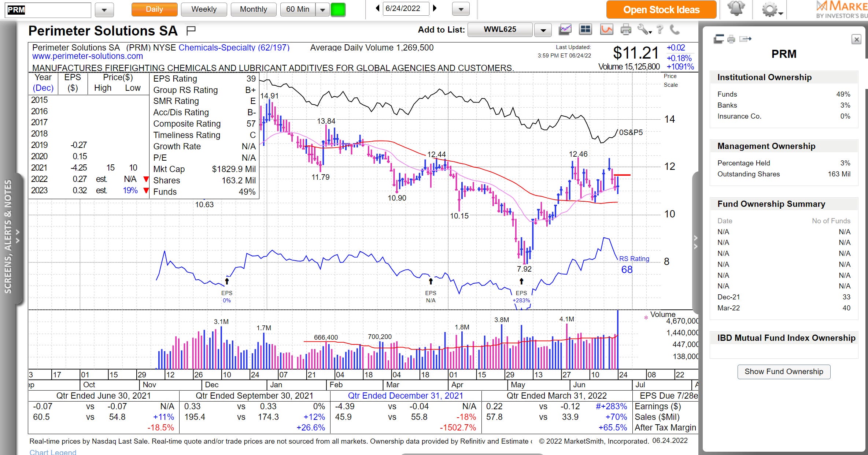868x455 pixels.
Task: Click the #+283% earnings change value
Action: (611, 406)
